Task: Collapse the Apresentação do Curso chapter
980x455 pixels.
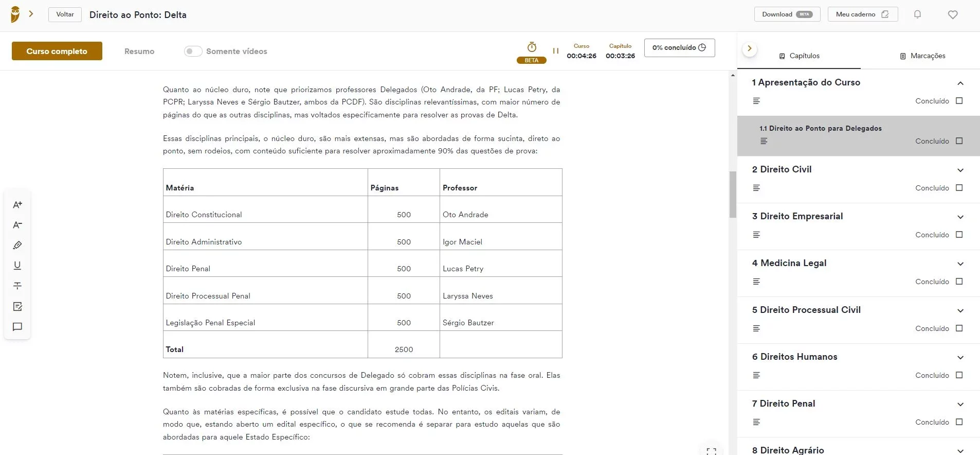Action: click(960, 83)
